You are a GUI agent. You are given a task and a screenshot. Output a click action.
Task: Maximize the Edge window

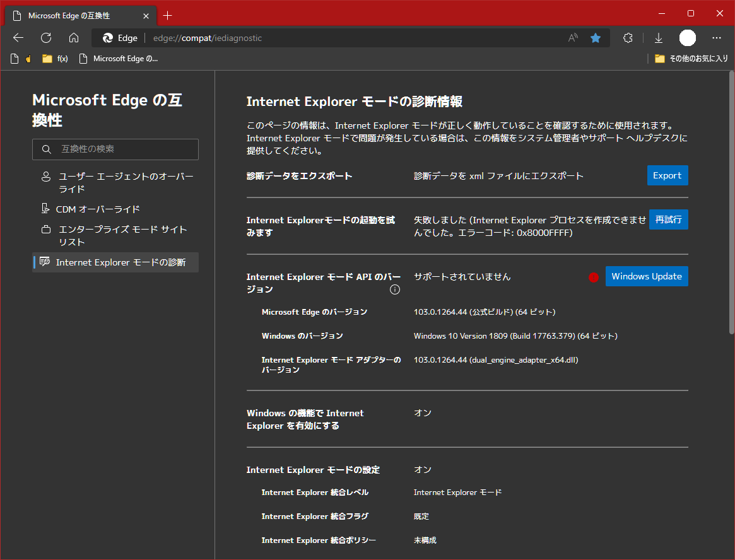690,13
